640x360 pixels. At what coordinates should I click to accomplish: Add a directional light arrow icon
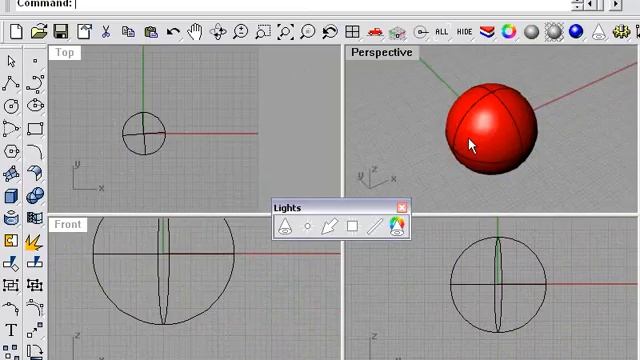(329, 226)
